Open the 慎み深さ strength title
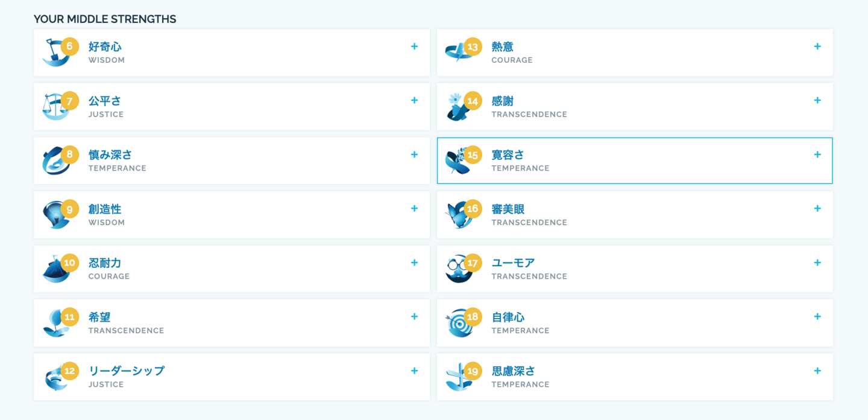Image resolution: width=868 pixels, height=420 pixels. [110, 155]
